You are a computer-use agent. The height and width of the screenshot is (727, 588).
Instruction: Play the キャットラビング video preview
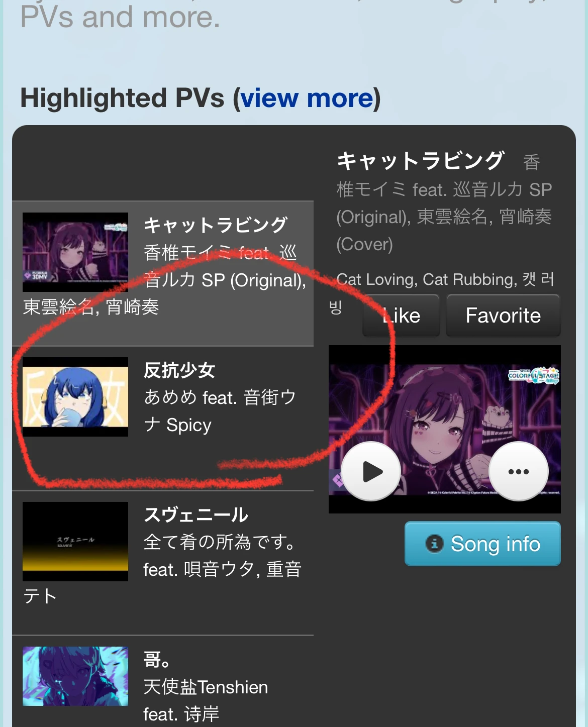(371, 471)
